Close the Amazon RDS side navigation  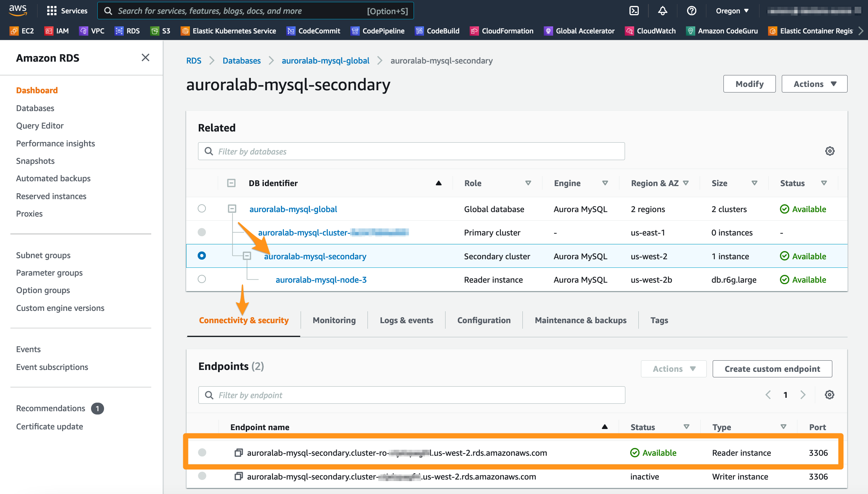145,58
